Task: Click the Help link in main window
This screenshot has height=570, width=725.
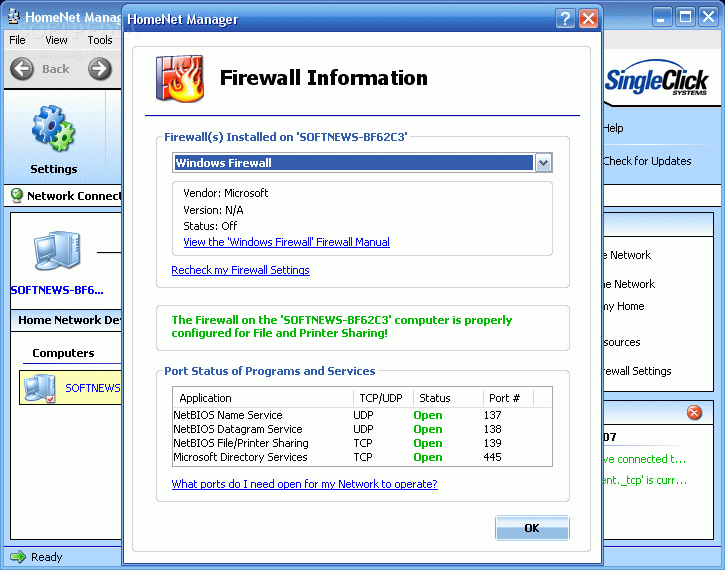Action: tap(614, 128)
